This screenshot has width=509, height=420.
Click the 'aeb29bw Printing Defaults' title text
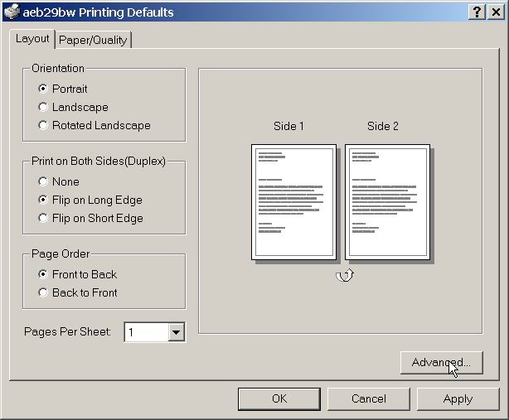[98, 12]
